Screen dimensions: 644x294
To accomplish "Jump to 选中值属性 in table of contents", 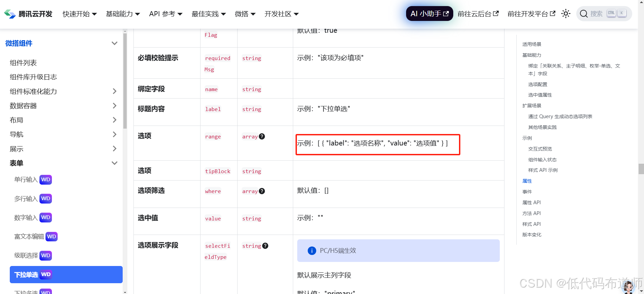I will (540, 95).
